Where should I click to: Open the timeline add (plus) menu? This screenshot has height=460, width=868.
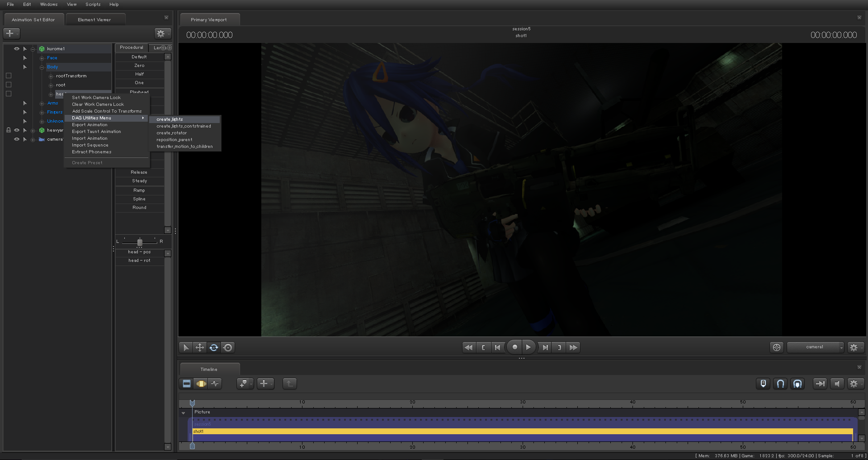(x=265, y=384)
